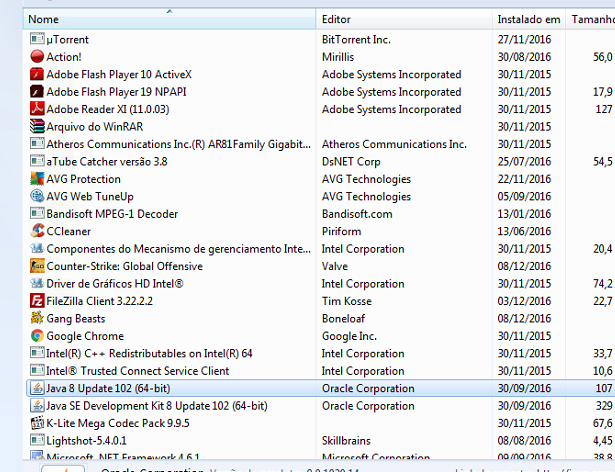This screenshot has height=472, width=615.
Task: Click the Skillbrains editor cell
Action: point(346,441)
